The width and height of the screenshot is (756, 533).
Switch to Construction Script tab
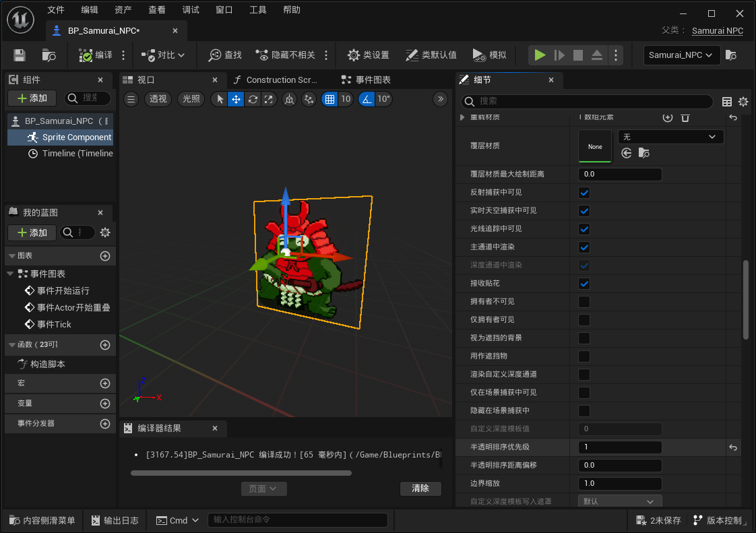276,80
